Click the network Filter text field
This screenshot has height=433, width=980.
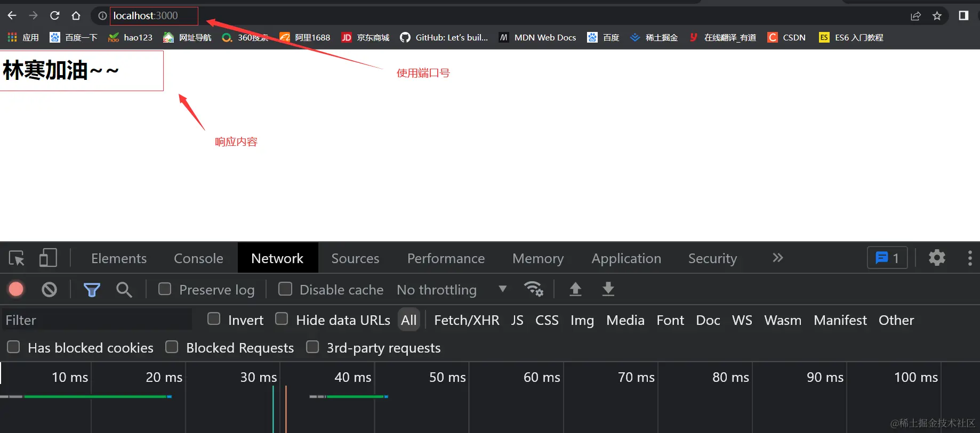97,320
